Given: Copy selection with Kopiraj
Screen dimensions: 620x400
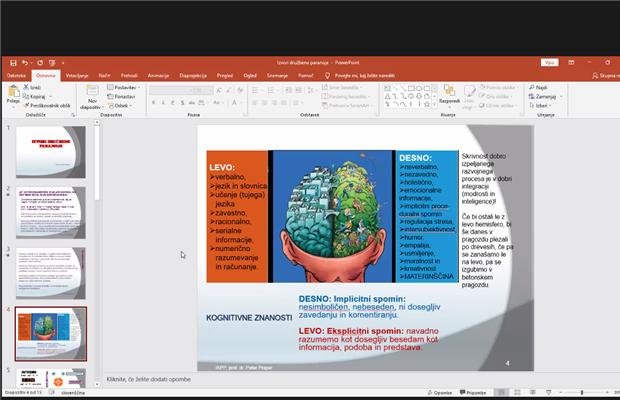Looking at the screenshot, I should (34, 96).
